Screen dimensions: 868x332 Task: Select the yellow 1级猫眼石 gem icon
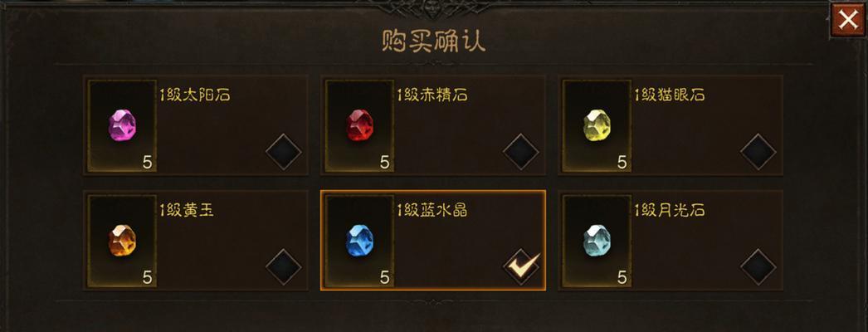click(597, 125)
